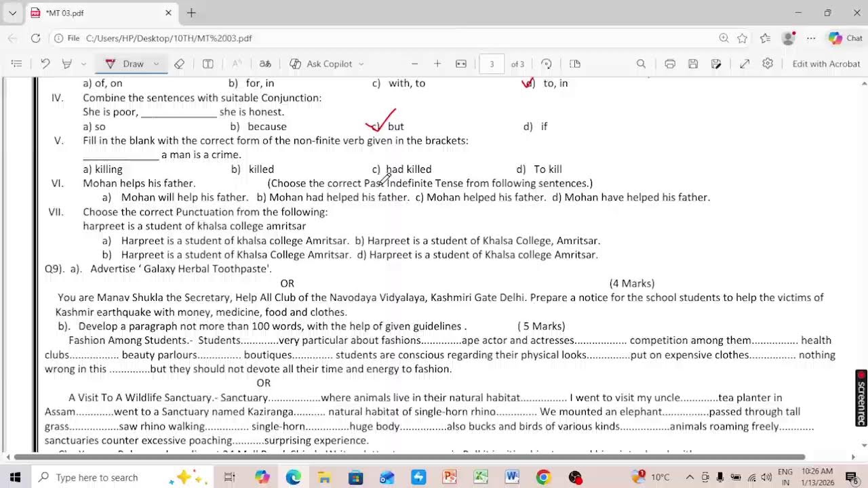Zoom out with the minus icon
Screen dimensions: 868x488
(x=415, y=64)
